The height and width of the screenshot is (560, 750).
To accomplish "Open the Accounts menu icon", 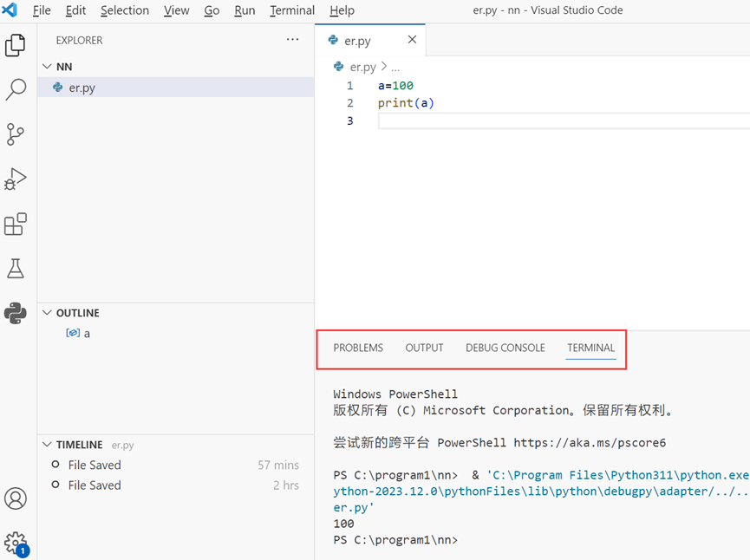I will tap(16, 498).
